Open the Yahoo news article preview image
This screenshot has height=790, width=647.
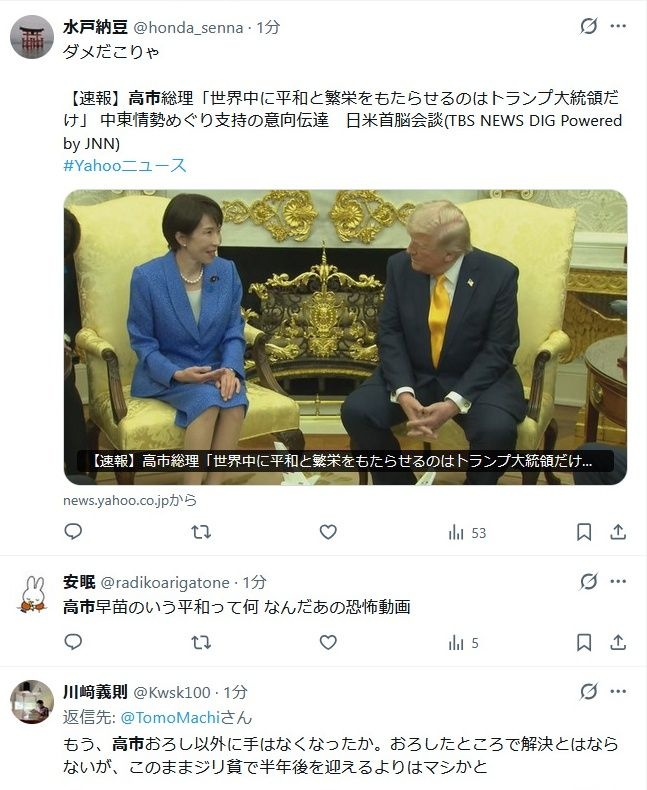[x=345, y=337]
